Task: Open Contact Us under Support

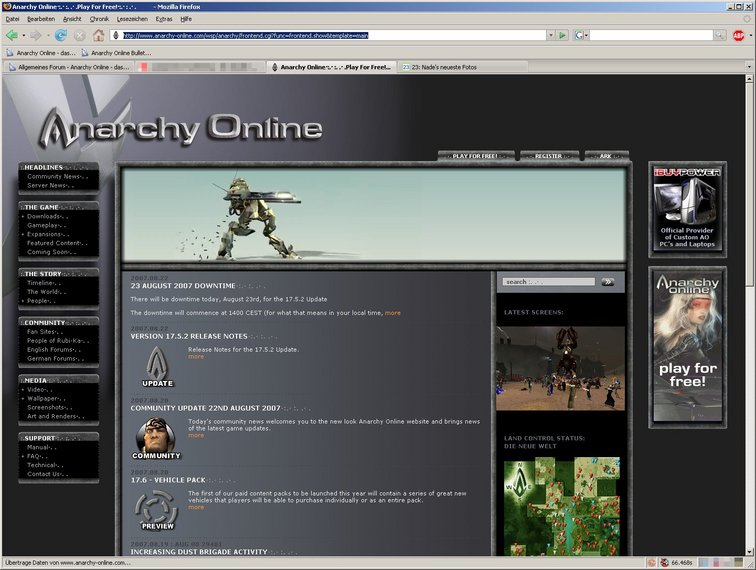Action: point(44,474)
